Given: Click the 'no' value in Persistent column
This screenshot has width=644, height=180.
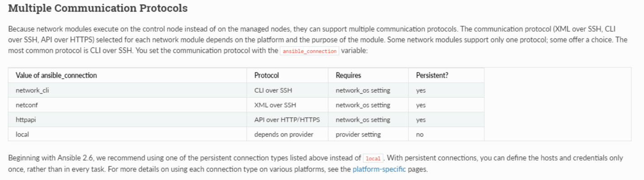Looking at the screenshot, I should 420,134.
